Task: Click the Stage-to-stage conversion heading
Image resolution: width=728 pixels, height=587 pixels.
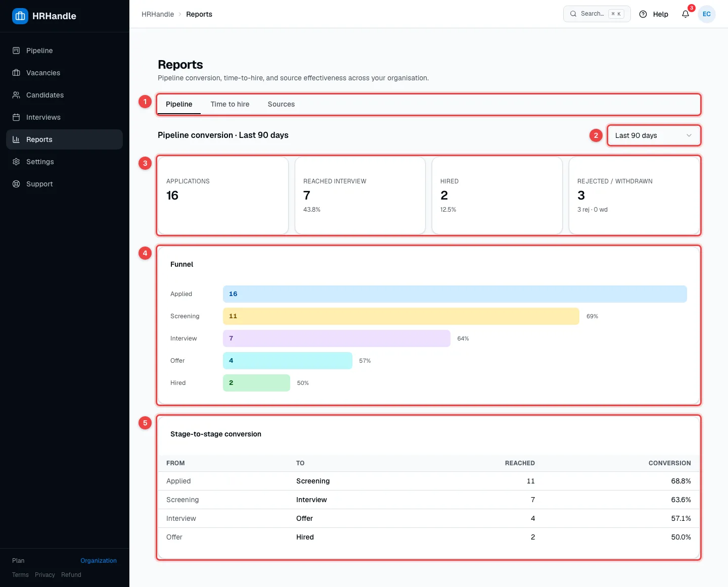Action: click(x=216, y=434)
